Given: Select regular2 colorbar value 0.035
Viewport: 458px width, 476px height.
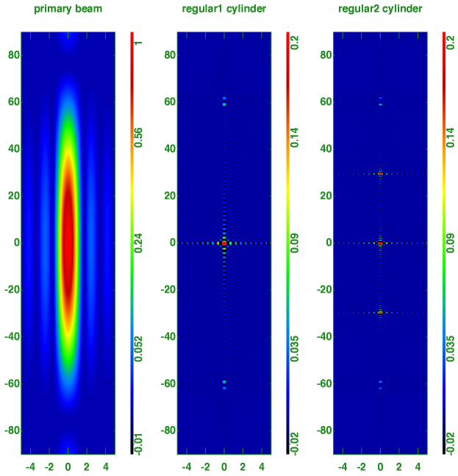Looking at the screenshot, I should [x=451, y=349].
